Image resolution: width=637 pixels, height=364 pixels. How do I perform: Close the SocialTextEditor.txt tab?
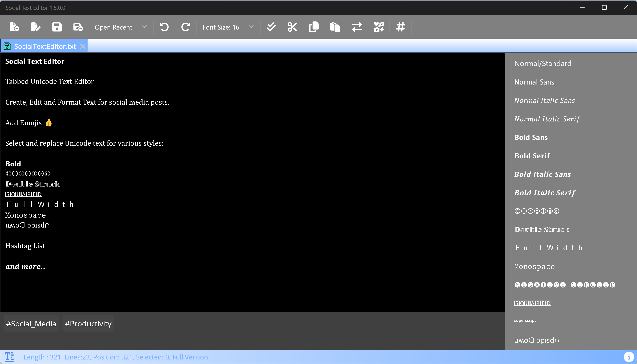pos(83,46)
